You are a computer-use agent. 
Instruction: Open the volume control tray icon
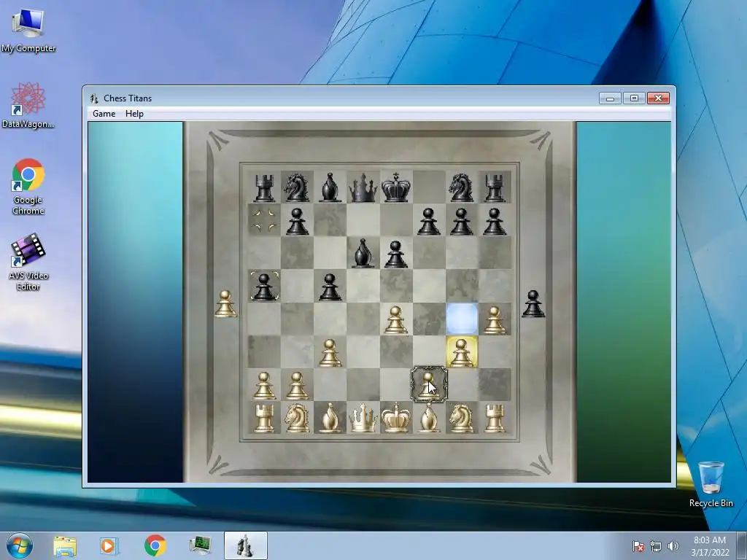click(x=673, y=546)
